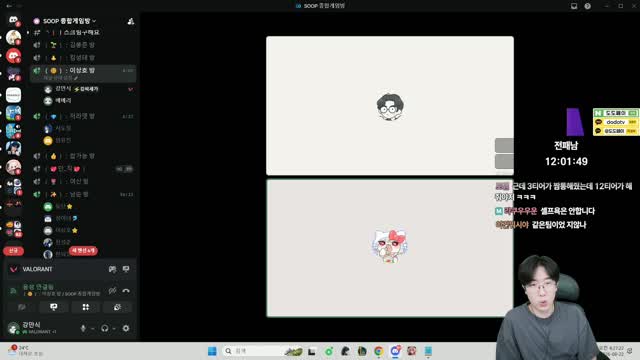Toggle noise suppression icon in voice panel
The width and height of the screenshot is (640, 360).
click(113, 290)
